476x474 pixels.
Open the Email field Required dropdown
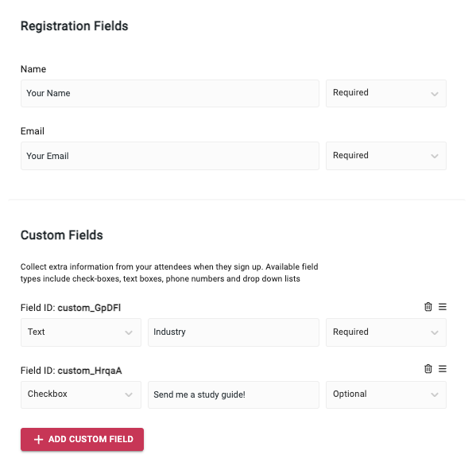coord(386,156)
